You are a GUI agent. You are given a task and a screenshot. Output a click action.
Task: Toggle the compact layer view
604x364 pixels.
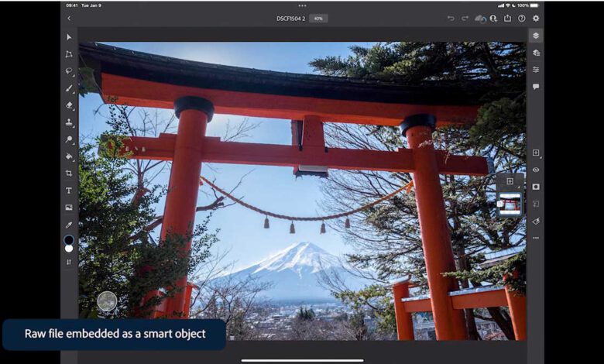(536, 36)
